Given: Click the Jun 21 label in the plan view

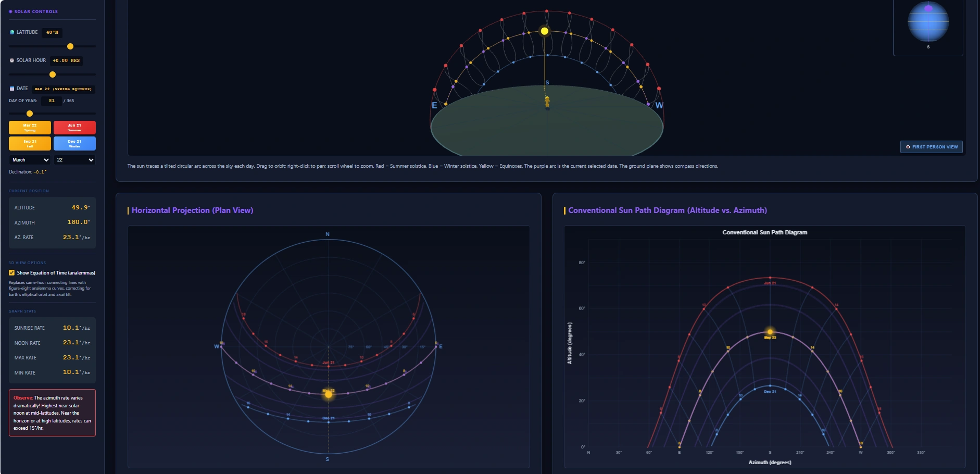Looking at the screenshot, I should pos(329,363).
